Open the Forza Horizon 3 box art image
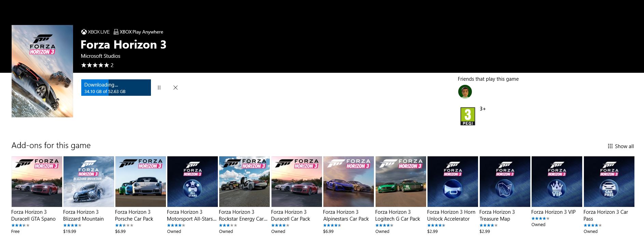644x249 pixels. coord(42,71)
